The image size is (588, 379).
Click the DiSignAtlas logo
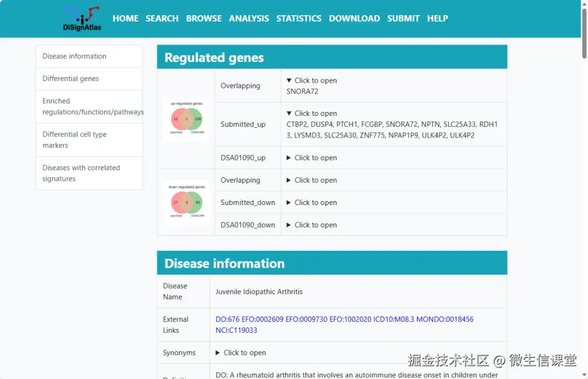[x=82, y=18]
